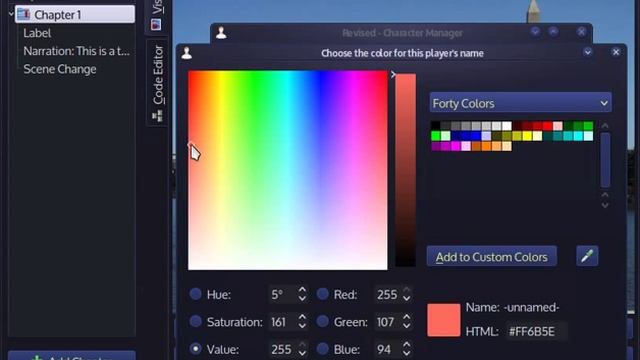Image resolution: width=640 pixels, height=360 pixels.
Task: Click Add to Custom Colors
Action: pyautogui.click(x=491, y=257)
